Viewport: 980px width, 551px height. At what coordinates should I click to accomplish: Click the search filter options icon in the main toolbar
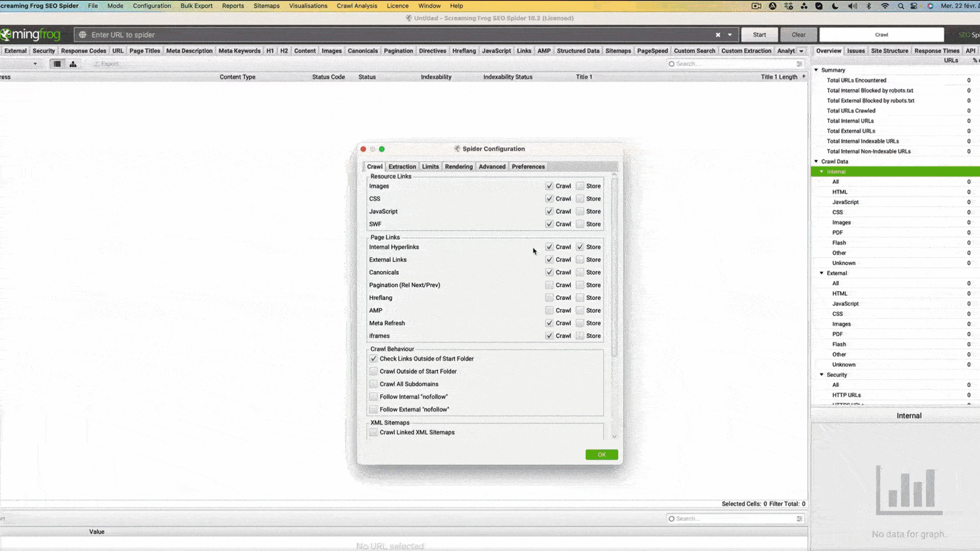click(799, 64)
